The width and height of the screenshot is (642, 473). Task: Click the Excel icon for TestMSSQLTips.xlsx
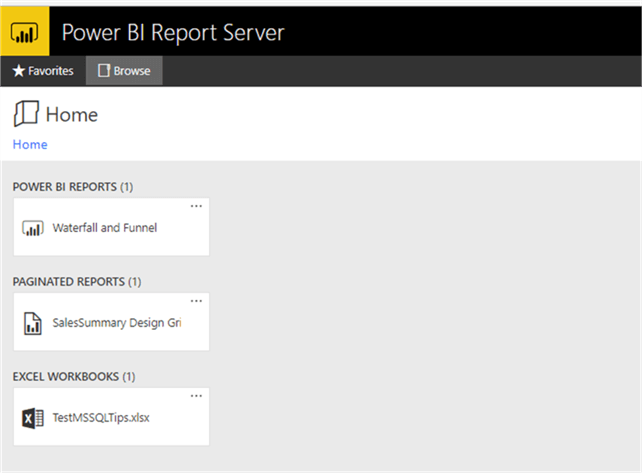[33, 419]
